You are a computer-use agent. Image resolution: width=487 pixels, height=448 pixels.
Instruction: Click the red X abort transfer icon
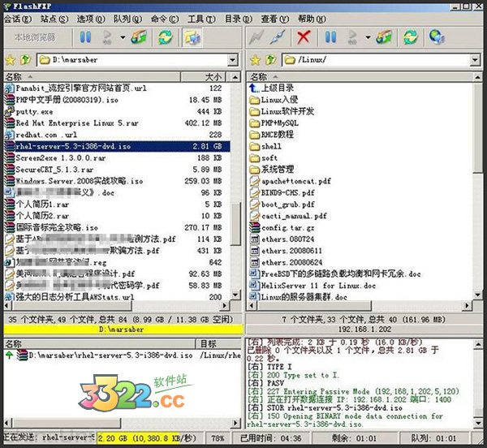pyautogui.click(x=304, y=37)
